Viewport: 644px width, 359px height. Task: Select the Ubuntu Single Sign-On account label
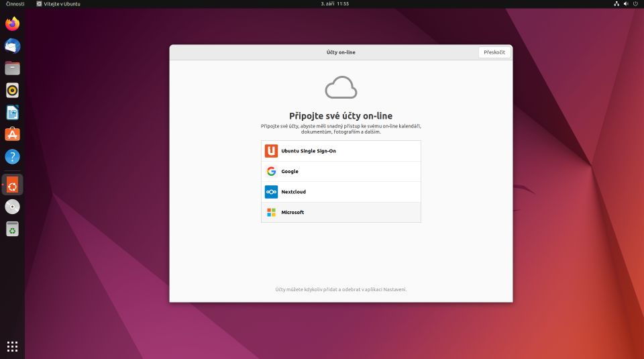click(x=309, y=151)
